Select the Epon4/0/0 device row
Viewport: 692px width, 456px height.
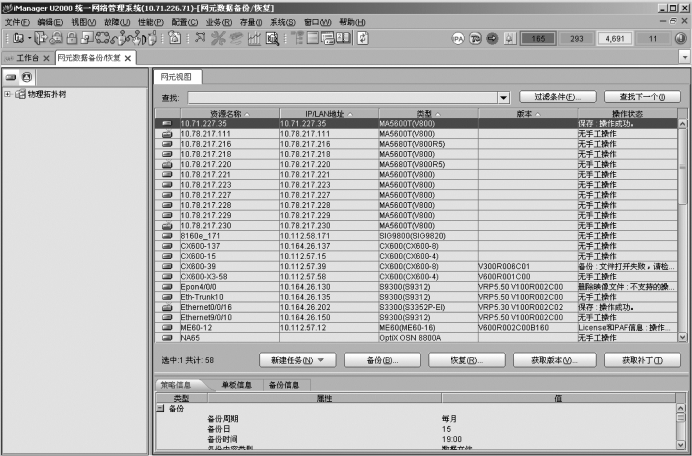pyautogui.click(x=416, y=286)
